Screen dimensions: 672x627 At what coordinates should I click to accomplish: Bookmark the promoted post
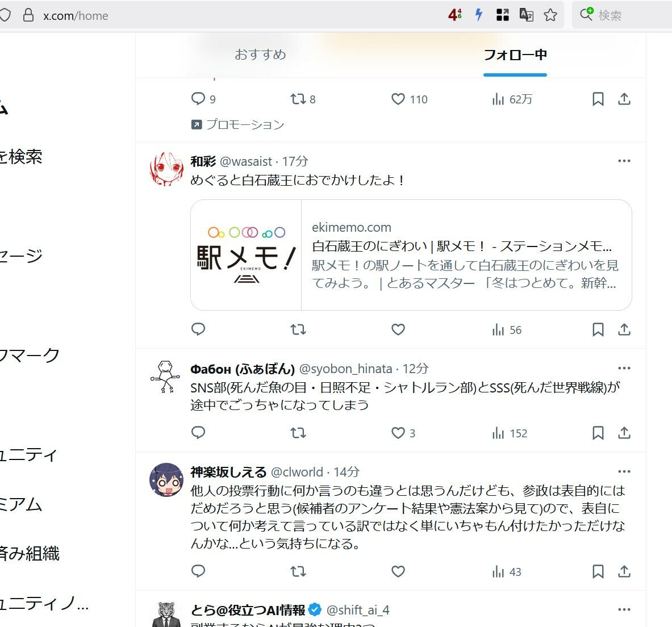598,99
